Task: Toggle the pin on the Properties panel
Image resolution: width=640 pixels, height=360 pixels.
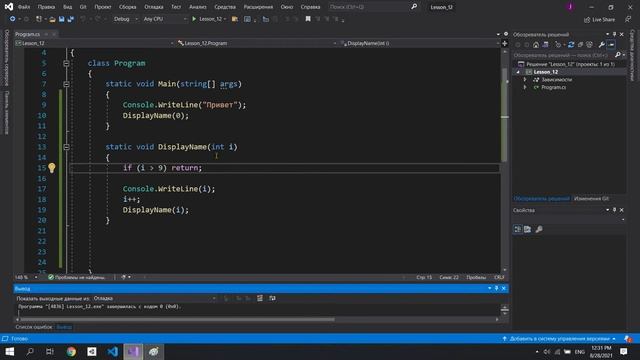Action: [x=614, y=210]
